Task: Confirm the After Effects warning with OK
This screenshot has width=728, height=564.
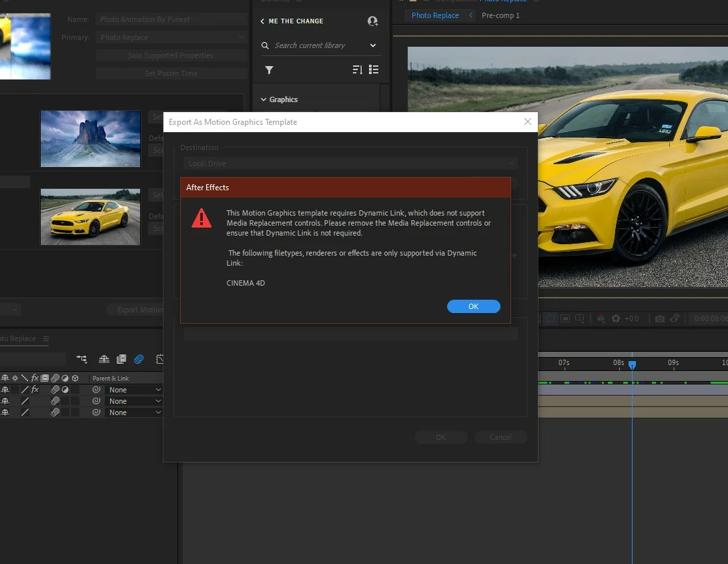Action: click(x=474, y=306)
